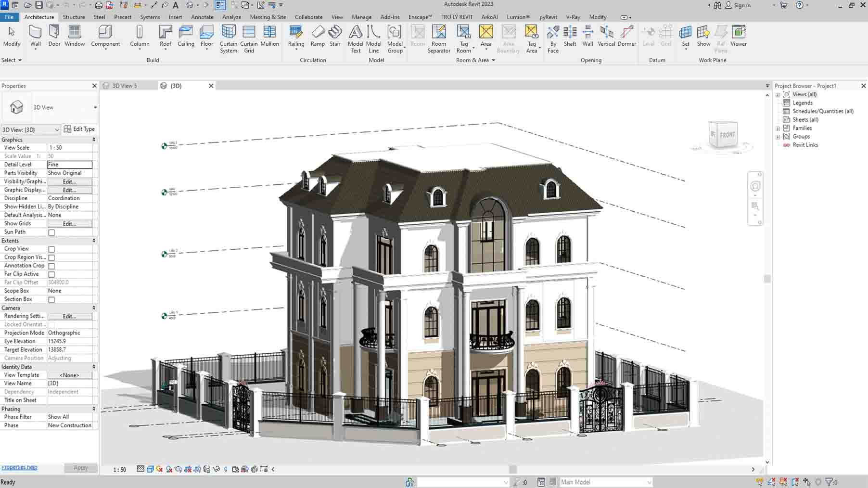The width and height of the screenshot is (868, 488).
Task: Open the Annotate ribbon tab
Action: (202, 17)
